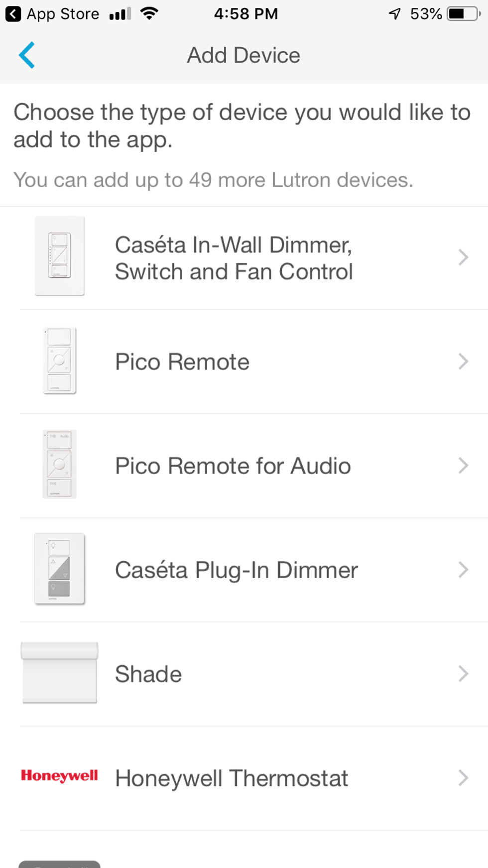The width and height of the screenshot is (488, 868).
Task: Tap the blue back arrow
Action: point(27,55)
